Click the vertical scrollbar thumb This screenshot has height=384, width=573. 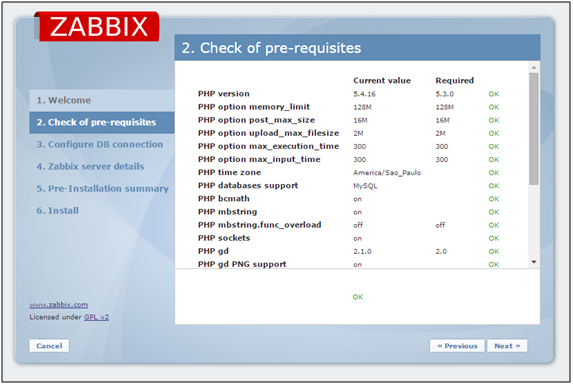point(534,129)
